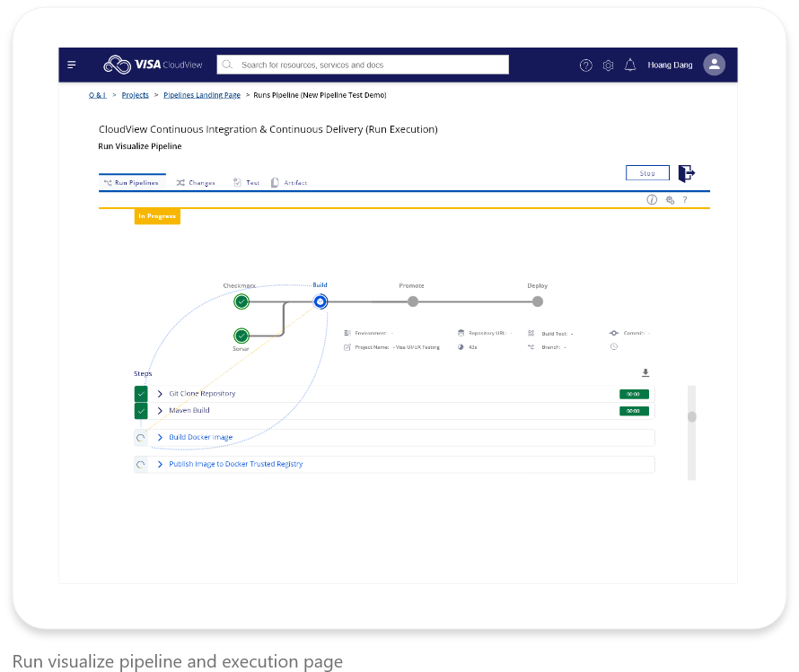
Task: Stop the running pipeline
Action: pyautogui.click(x=647, y=173)
